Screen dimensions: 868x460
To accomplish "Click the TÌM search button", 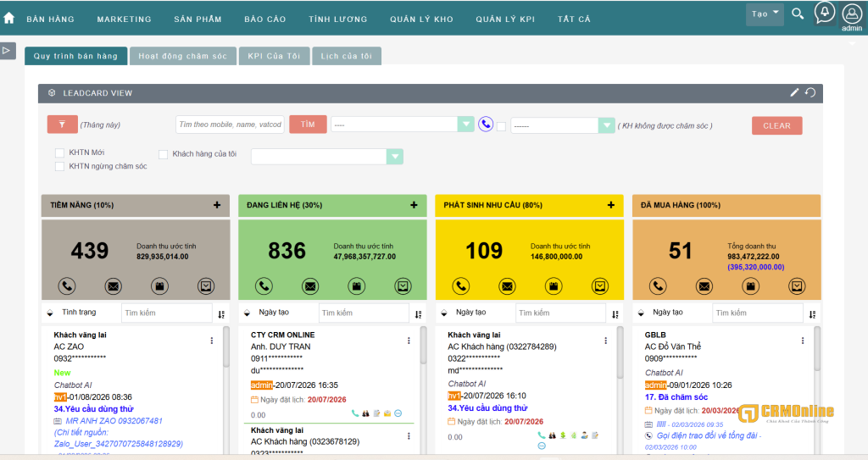I will pyautogui.click(x=308, y=125).
